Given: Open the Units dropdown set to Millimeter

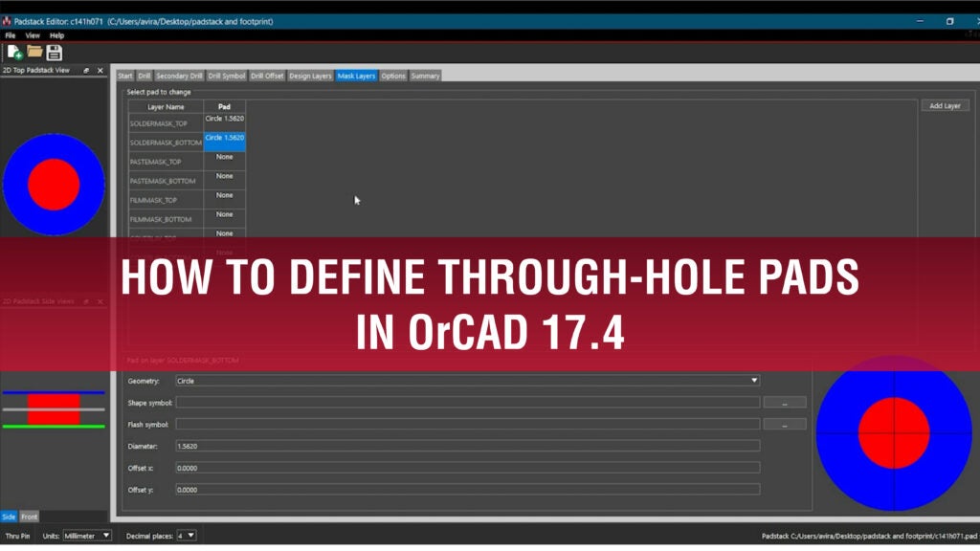Looking at the screenshot, I should (85, 535).
